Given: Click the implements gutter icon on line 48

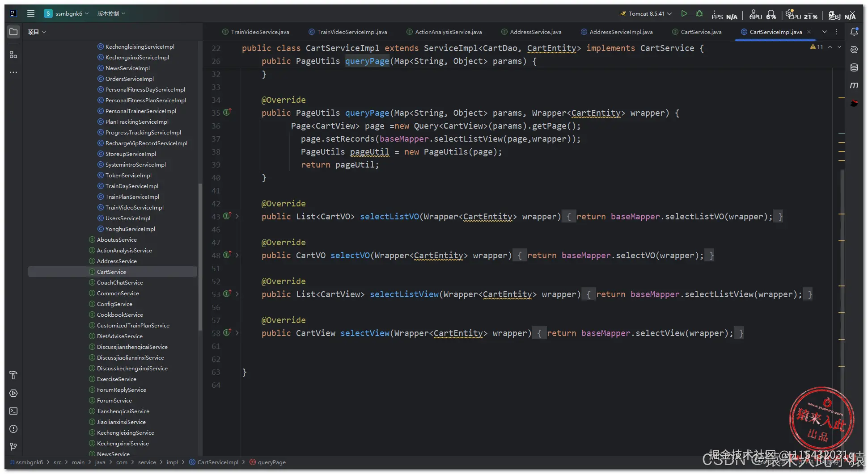Looking at the screenshot, I should (x=227, y=255).
